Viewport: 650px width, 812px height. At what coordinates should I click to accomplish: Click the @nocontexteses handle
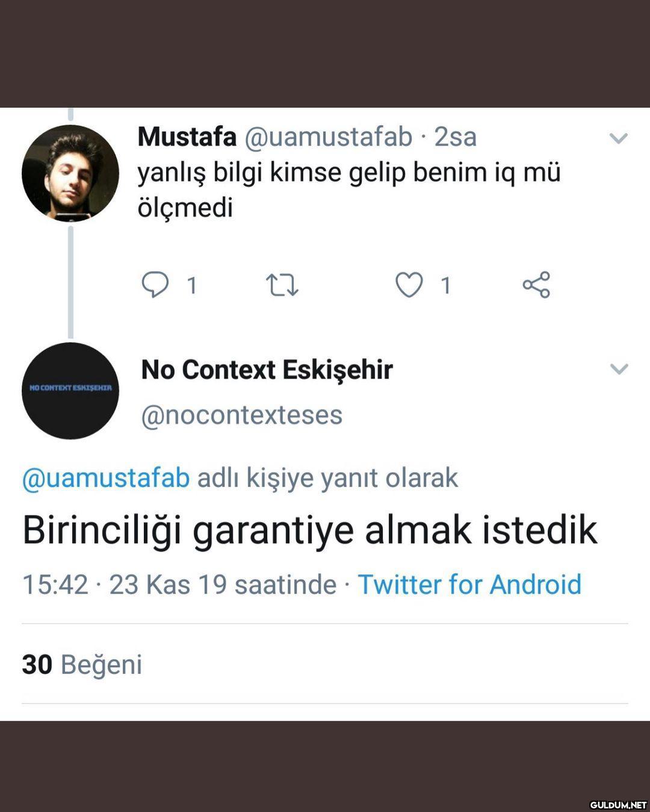242,415
